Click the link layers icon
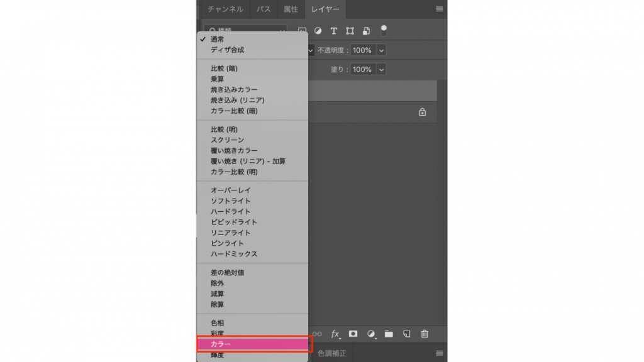 coord(317,334)
